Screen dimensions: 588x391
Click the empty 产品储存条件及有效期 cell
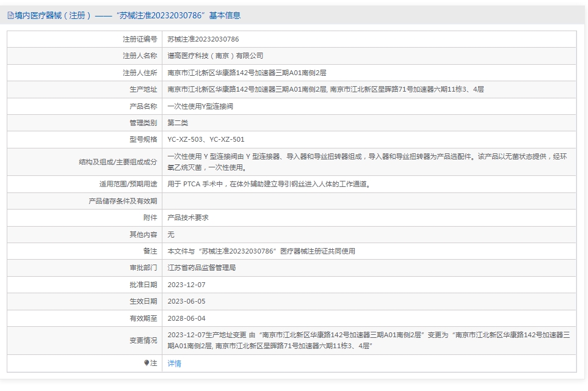click(369, 201)
